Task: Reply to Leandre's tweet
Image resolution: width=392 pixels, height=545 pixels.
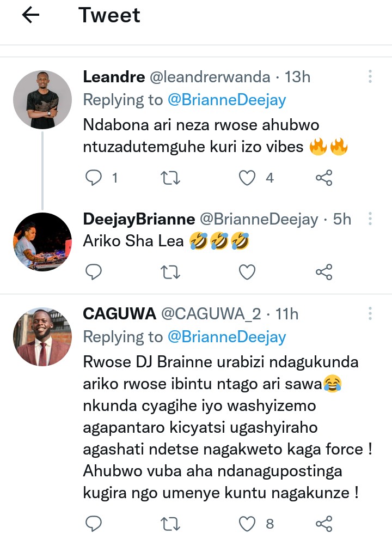Action: (x=95, y=178)
